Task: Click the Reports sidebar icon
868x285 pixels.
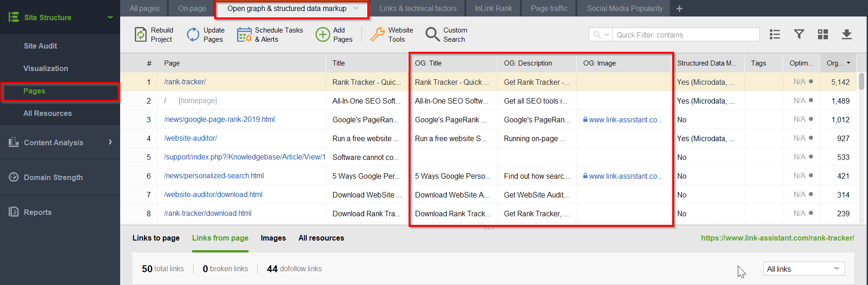Action: point(14,212)
